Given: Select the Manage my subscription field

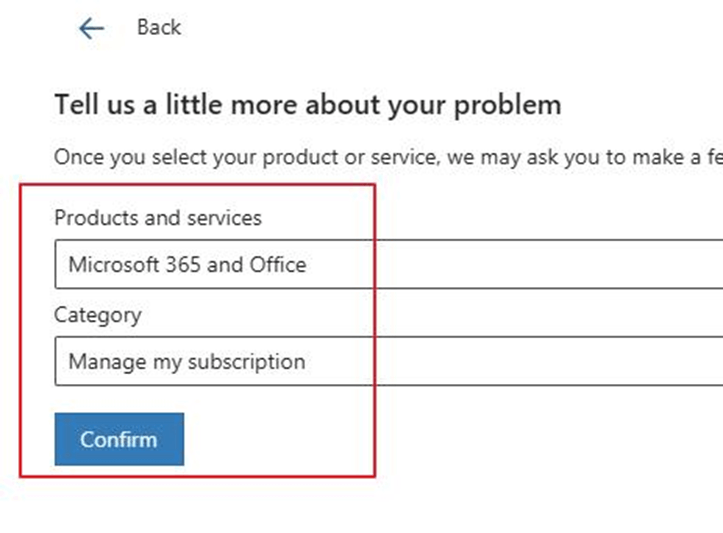Looking at the screenshot, I should (x=389, y=361).
